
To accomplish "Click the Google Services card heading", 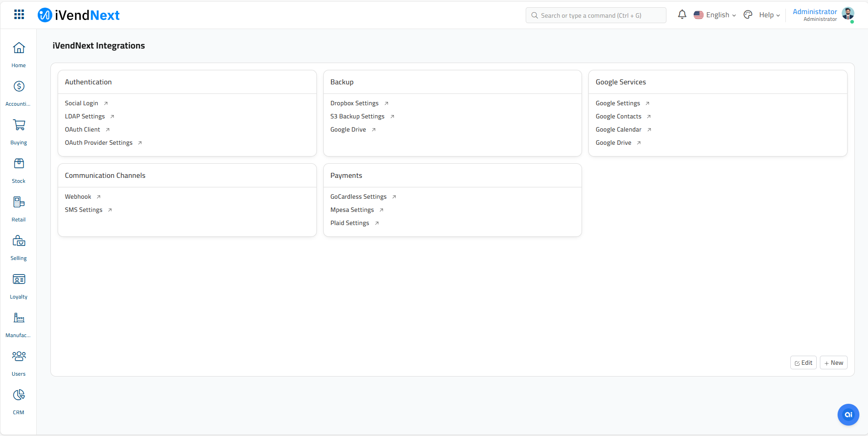I will (621, 82).
